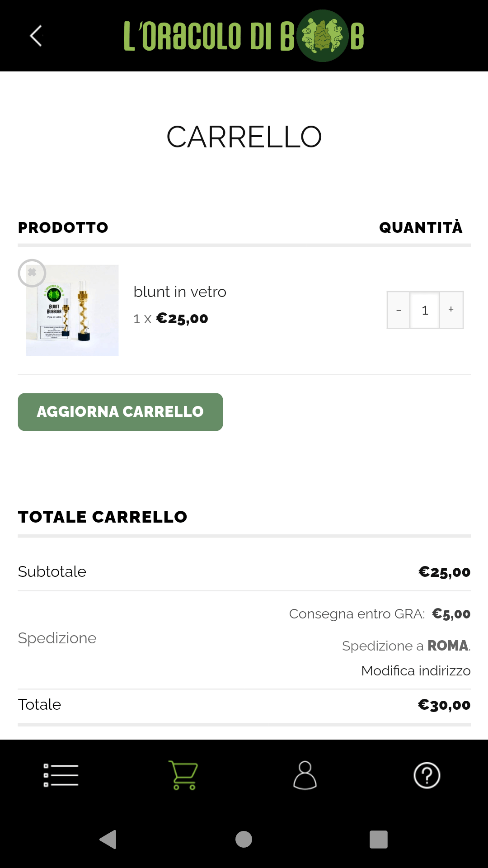The width and height of the screenshot is (488, 868).
Task: Open the shopping cart tab
Action: (183, 775)
